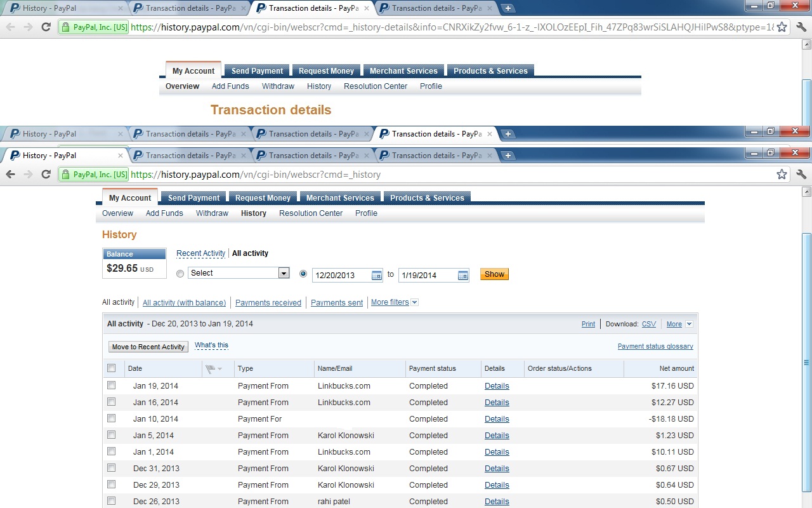
Task: Go forward in the front History window
Action: coord(28,175)
